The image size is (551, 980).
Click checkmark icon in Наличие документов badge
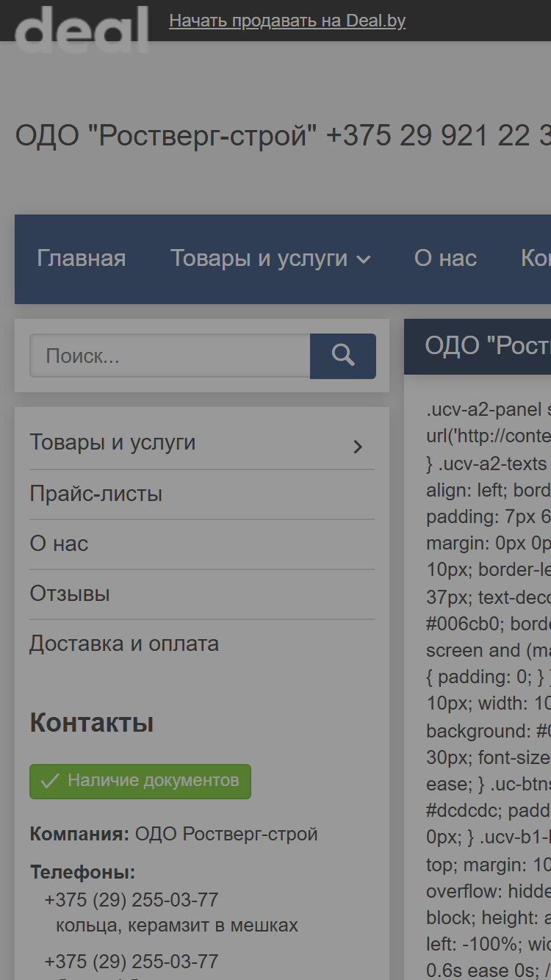point(50,781)
